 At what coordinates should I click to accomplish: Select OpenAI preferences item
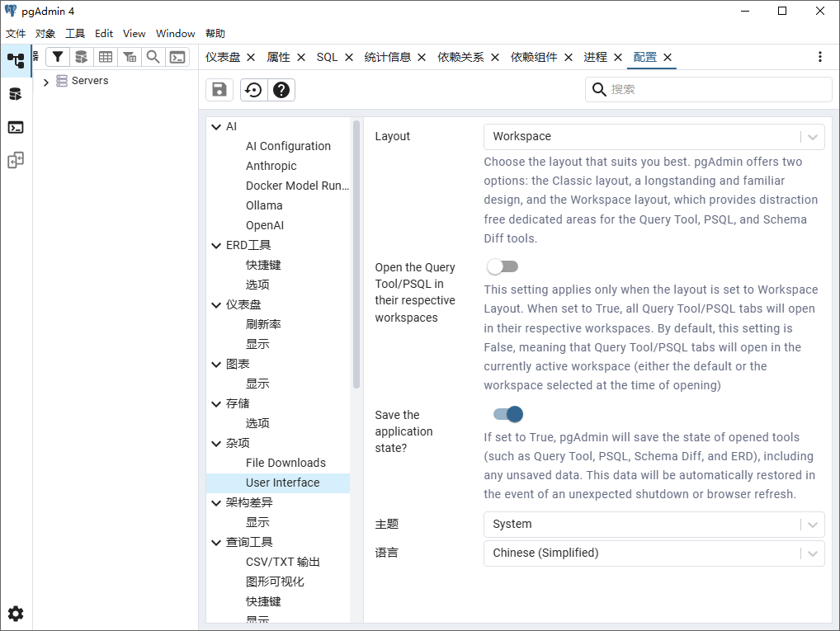tap(265, 225)
